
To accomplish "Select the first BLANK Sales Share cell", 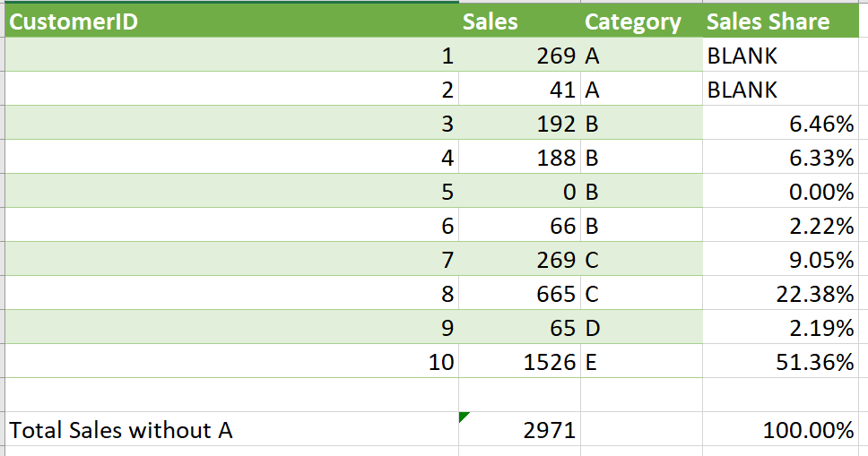I will click(x=780, y=55).
